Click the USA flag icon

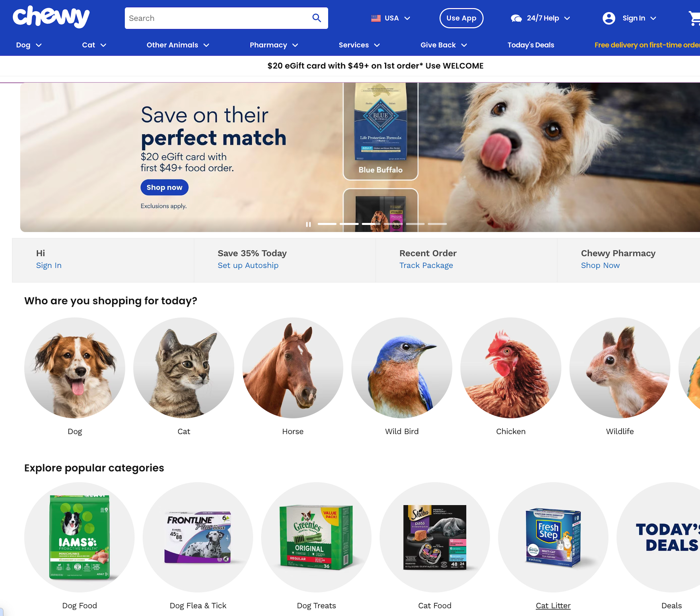coord(376,18)
